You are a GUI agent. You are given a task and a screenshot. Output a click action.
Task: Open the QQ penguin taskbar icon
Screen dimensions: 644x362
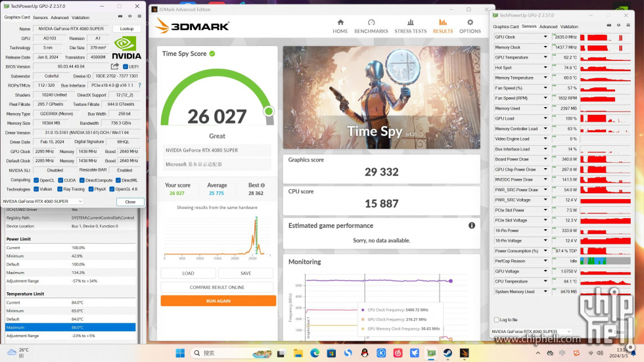[364, 353]
